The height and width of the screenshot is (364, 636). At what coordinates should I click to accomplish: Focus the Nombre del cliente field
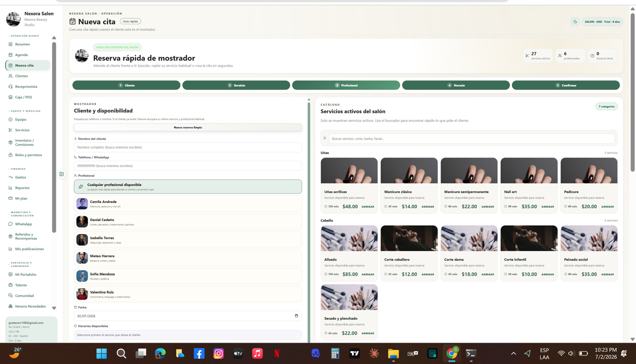tap(188, 147)
